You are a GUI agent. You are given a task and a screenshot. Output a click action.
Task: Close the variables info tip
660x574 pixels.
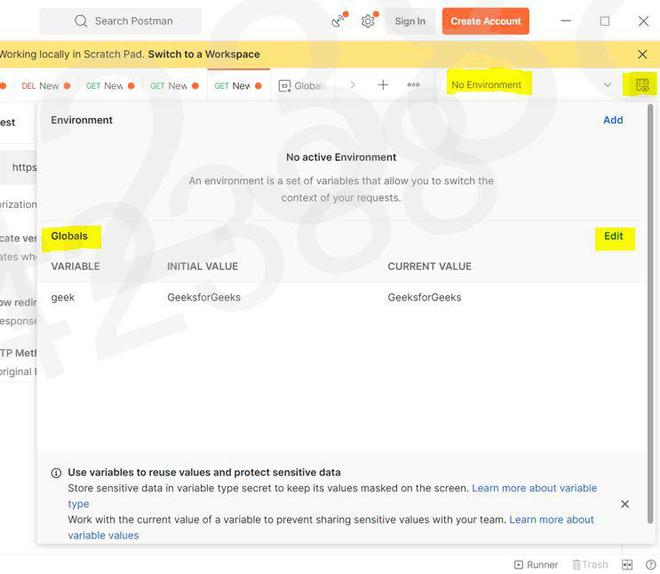(625, 504)
